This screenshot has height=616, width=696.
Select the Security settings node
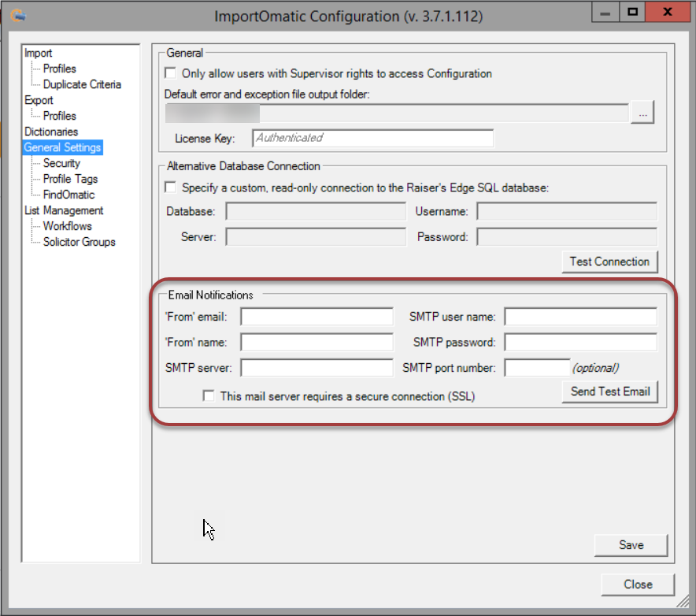pos(61,163)
